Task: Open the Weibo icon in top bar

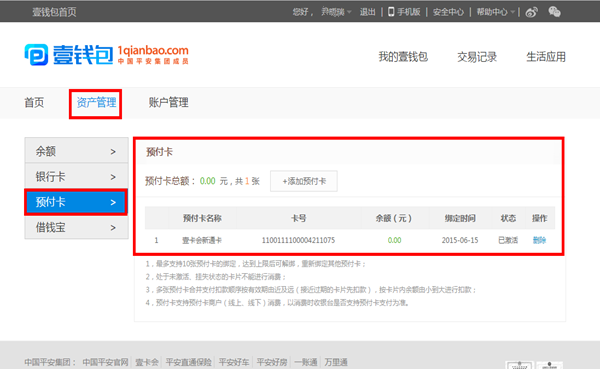Action: click(532, 12)
